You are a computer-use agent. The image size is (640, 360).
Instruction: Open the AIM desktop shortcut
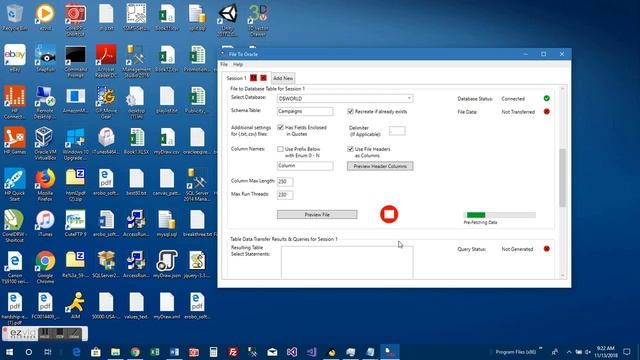[x=76, y=305]
